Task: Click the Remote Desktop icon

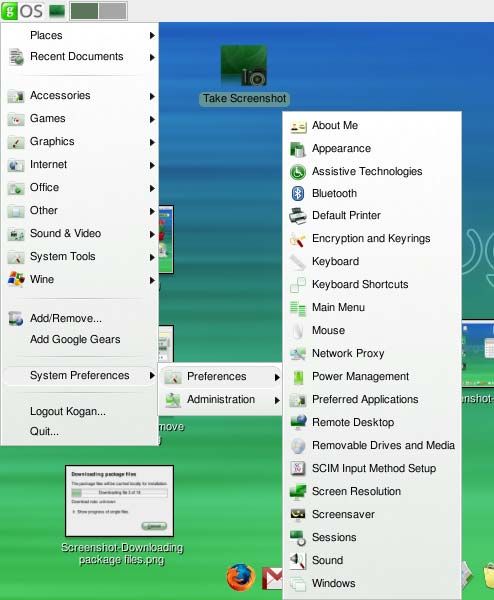Action: point(298,422)
